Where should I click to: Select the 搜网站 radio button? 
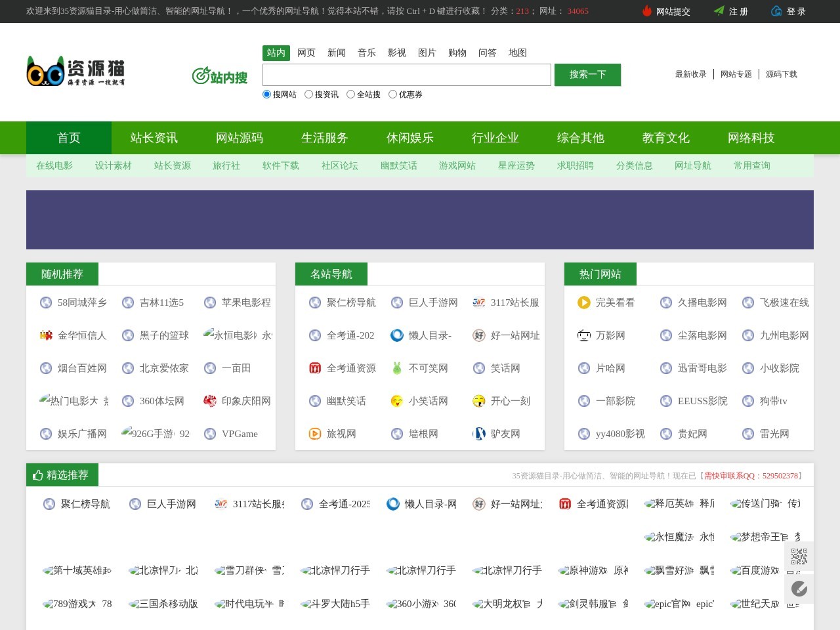[267, 94]
